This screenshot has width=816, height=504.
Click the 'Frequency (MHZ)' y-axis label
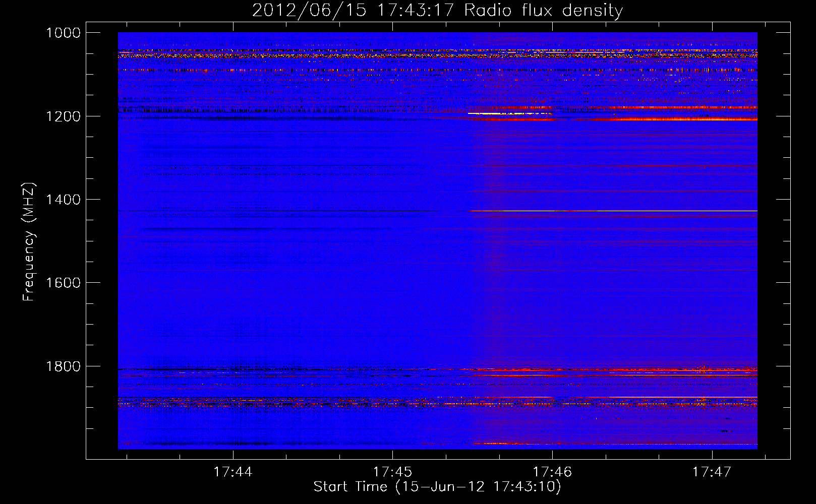click(29, 242)
